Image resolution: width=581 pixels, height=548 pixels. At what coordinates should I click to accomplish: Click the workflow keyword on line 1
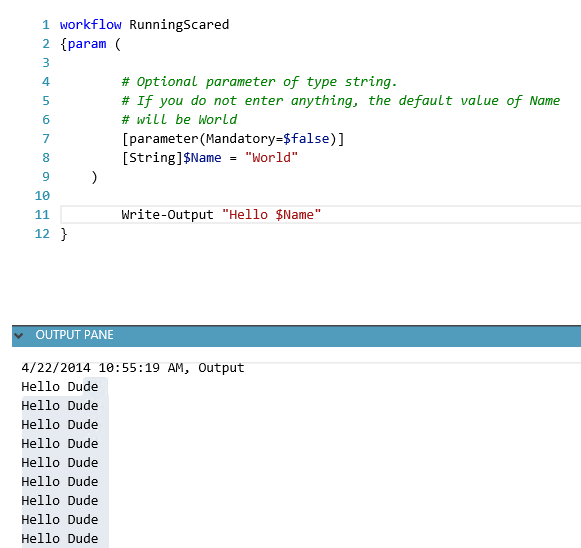[x=90, y=25]
